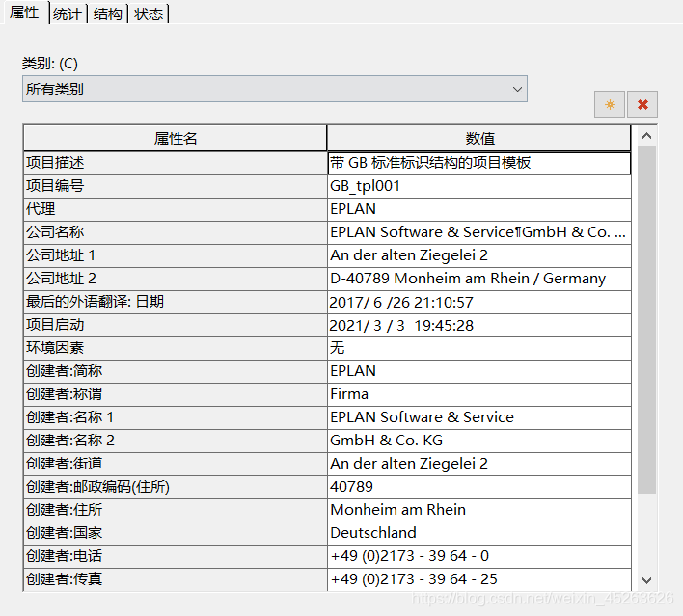Open the 所有类别 category dropdown
The image size is (683, 616).
[275, 90]
